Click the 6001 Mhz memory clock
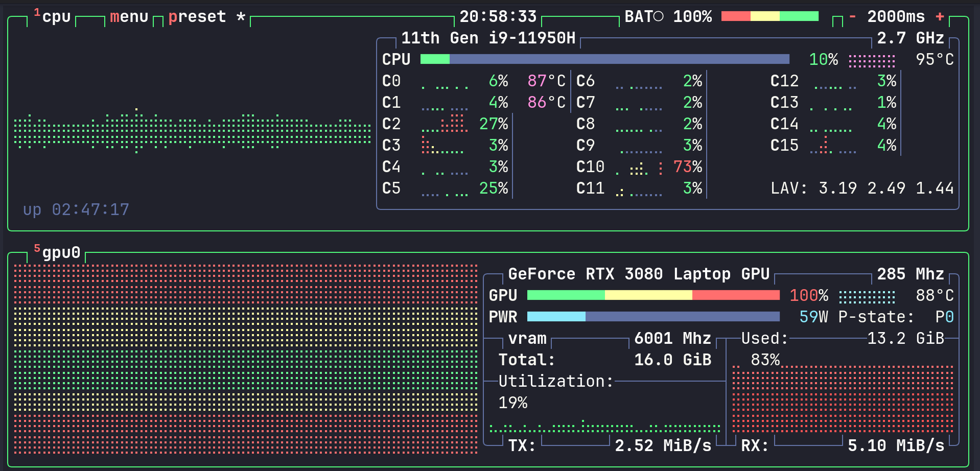Image resolution: width=980 pixels, height=471 pixels. click(673, 339)
